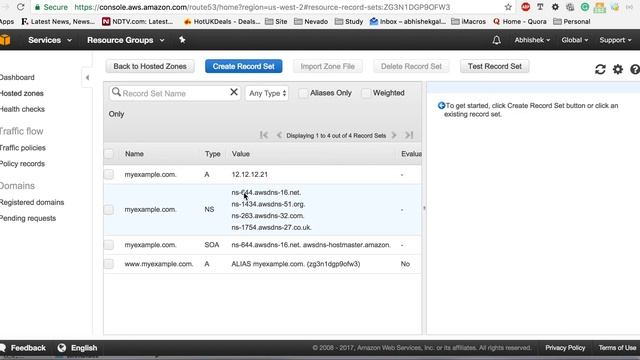This screenshot has height=360, width=640.
Task: Click the AWS cube logo icon
Action: click(4, 40)
